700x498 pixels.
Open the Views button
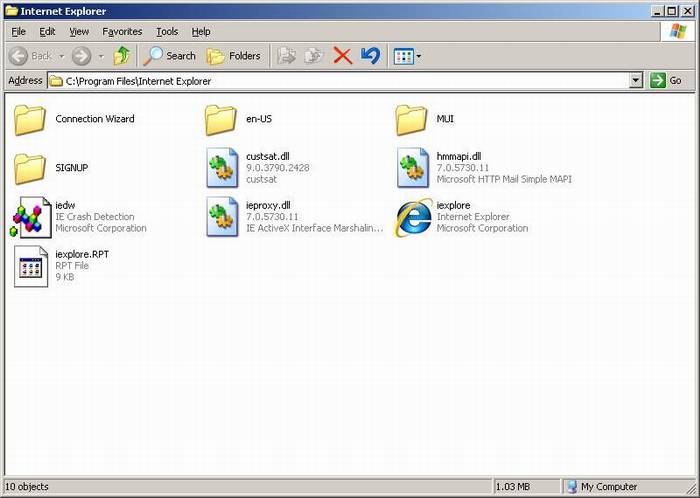404,56
